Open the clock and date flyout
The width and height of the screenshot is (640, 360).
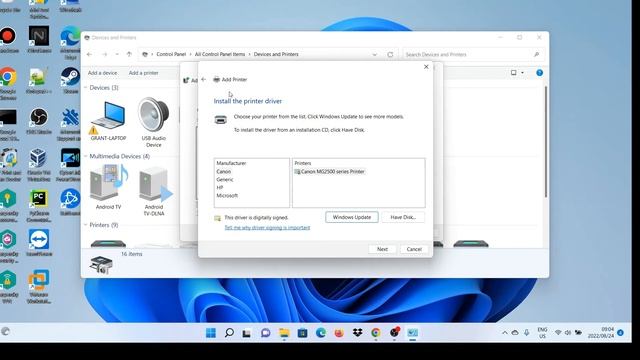point(601,333)
